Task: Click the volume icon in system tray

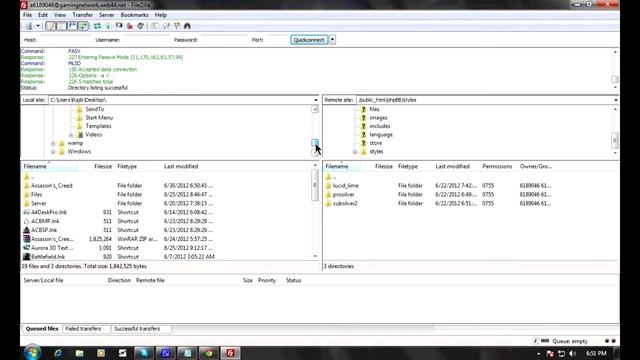Action: pos(572,353)
